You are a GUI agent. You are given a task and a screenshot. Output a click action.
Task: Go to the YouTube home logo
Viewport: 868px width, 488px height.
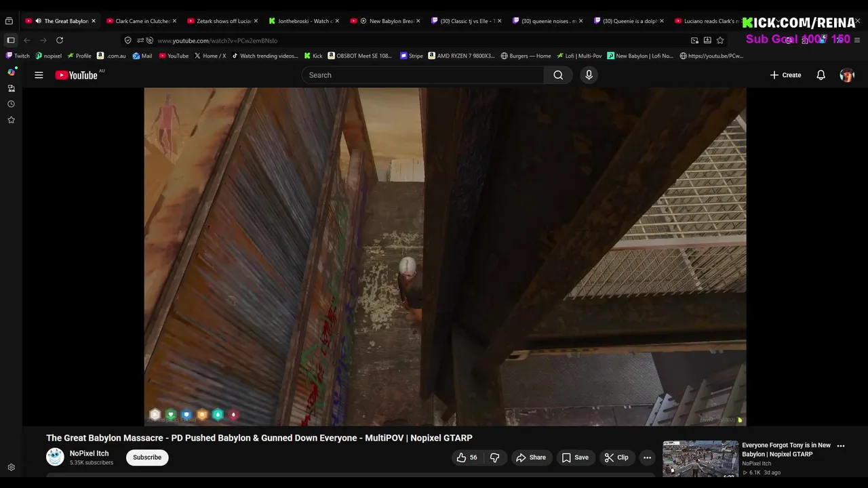[77, 75]
